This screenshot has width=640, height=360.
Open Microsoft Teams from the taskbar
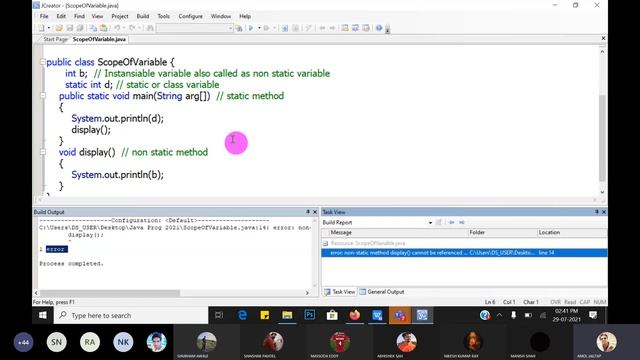coord(399,315)
